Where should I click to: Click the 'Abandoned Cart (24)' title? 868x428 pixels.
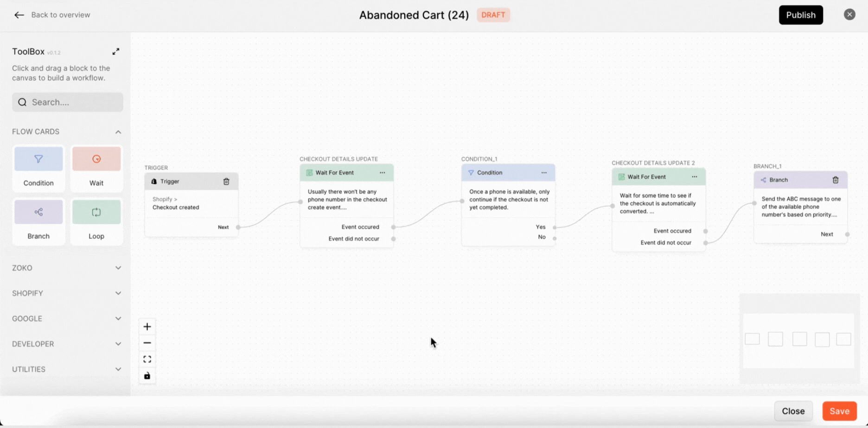tap(414, 15)
